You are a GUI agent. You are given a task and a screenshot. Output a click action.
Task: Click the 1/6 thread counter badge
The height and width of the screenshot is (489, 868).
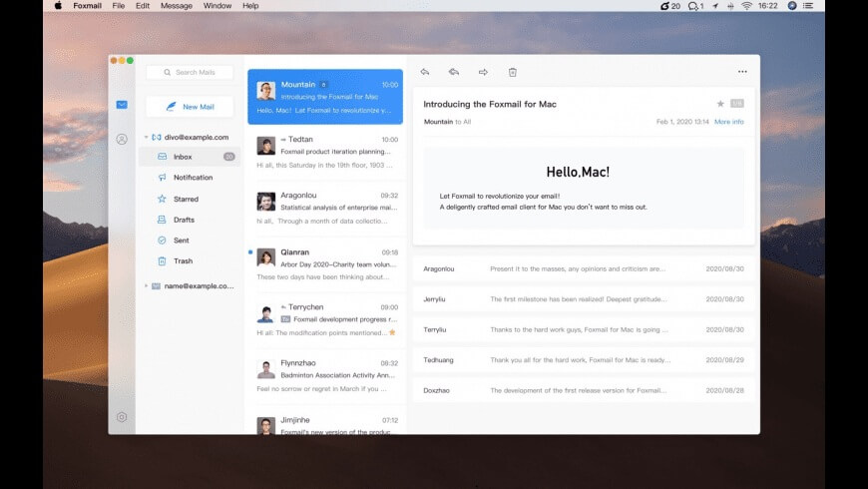coord(737,104)
